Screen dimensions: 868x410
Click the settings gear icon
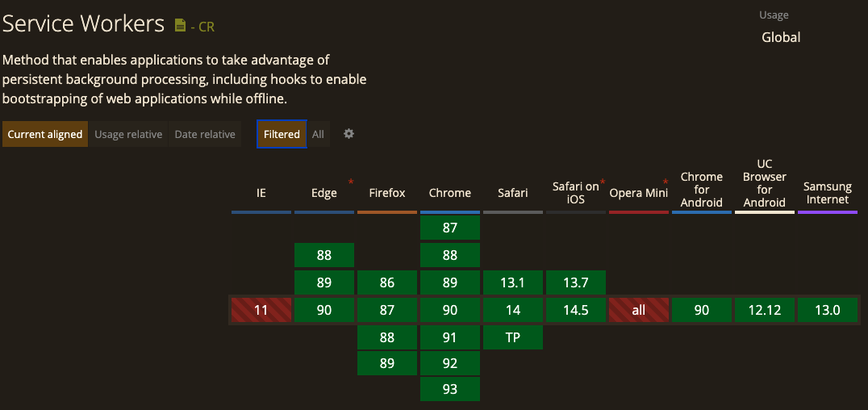click(348, 134)
